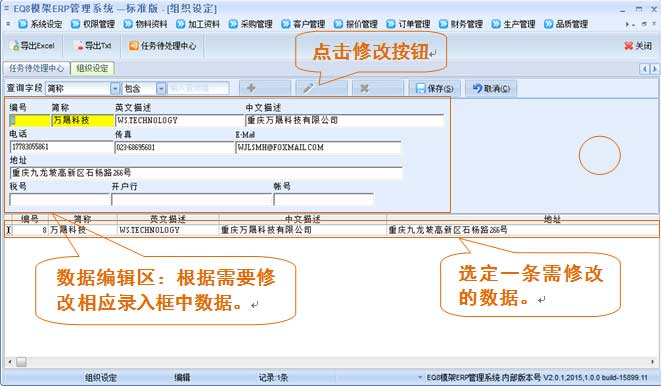
Task: Expand the 查询字段 简称 dropdown
Action: point(115,88)
